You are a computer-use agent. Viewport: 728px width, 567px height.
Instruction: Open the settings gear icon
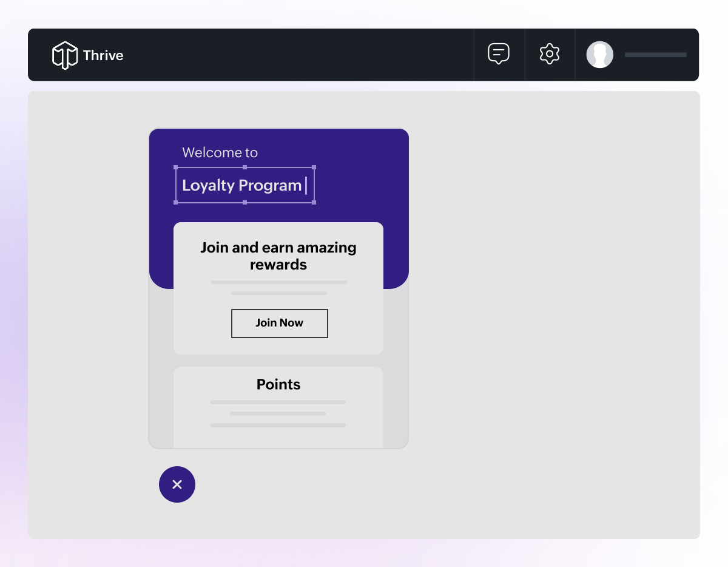(x=550, y=53)
